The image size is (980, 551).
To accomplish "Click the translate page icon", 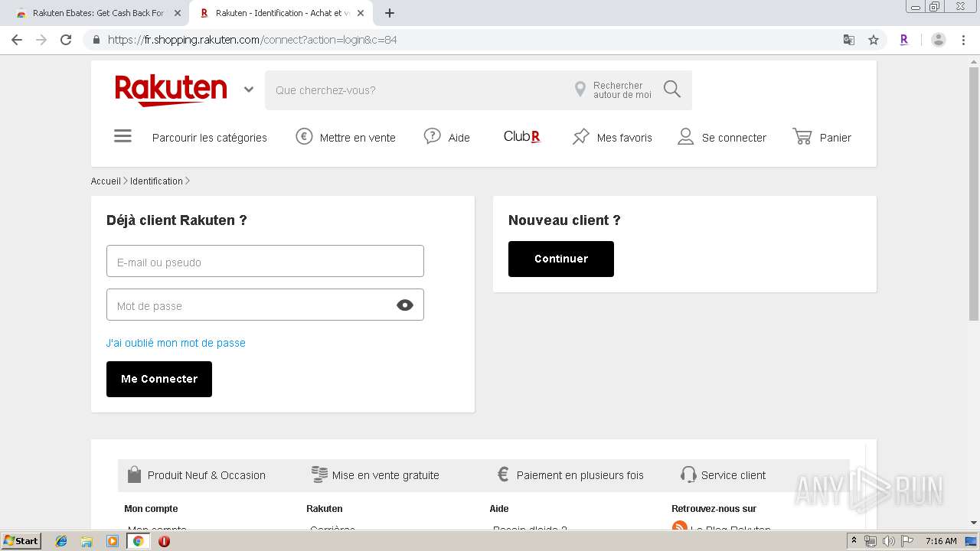I will point(849,40).
